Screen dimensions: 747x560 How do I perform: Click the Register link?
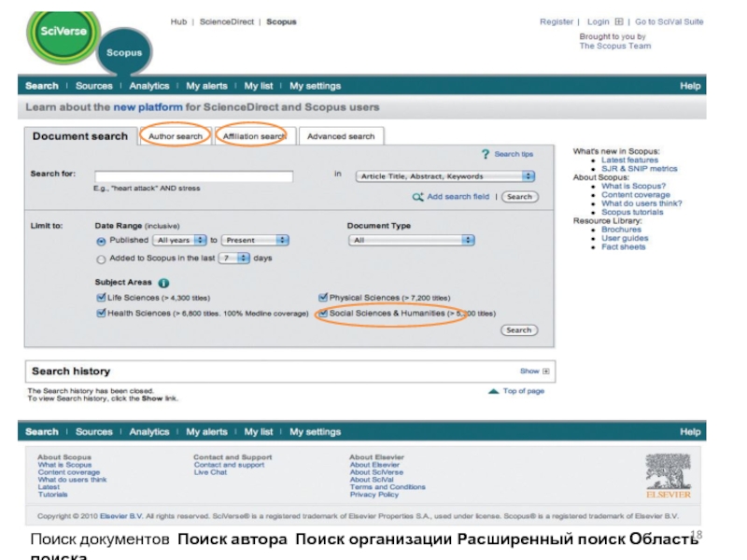[x=557, y=21]
